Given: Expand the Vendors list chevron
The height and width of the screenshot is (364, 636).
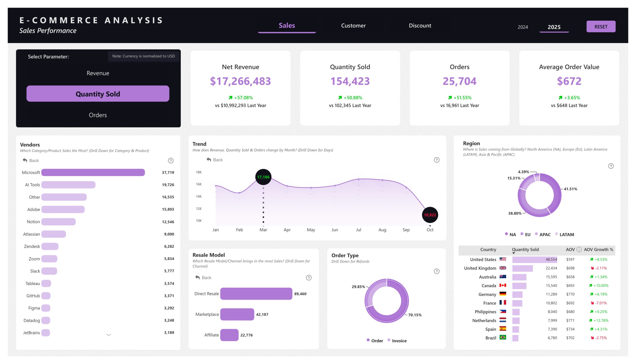Looking at the screenshot, I should point(108,334).
